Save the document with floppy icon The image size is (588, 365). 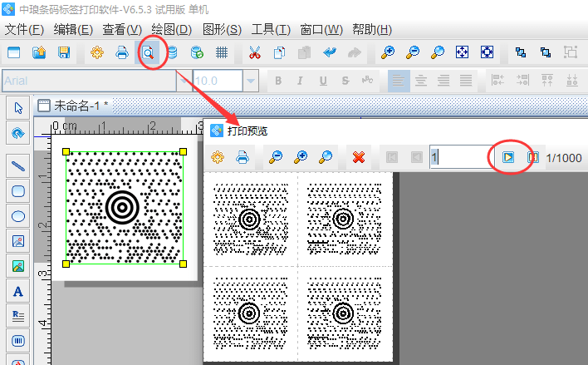pyautogui.click(x=64, y=52)
